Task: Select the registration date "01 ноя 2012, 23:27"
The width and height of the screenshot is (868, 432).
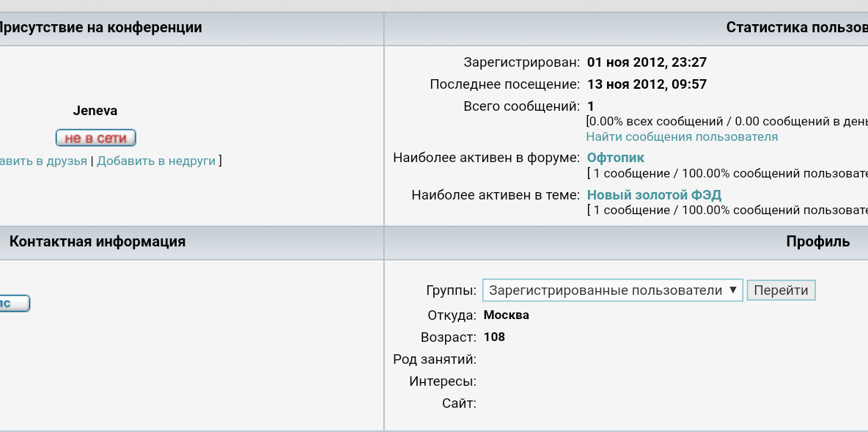Action: coord(647,62)
